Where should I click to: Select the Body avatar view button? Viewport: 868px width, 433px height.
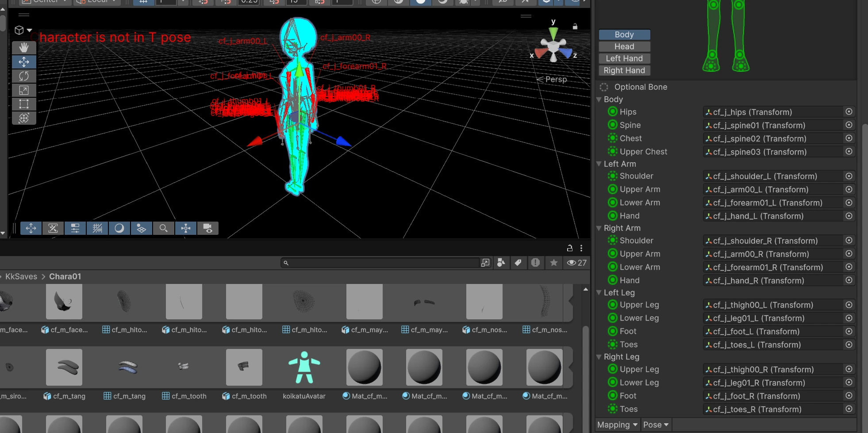pyautogui.click(x=624, y=34)
